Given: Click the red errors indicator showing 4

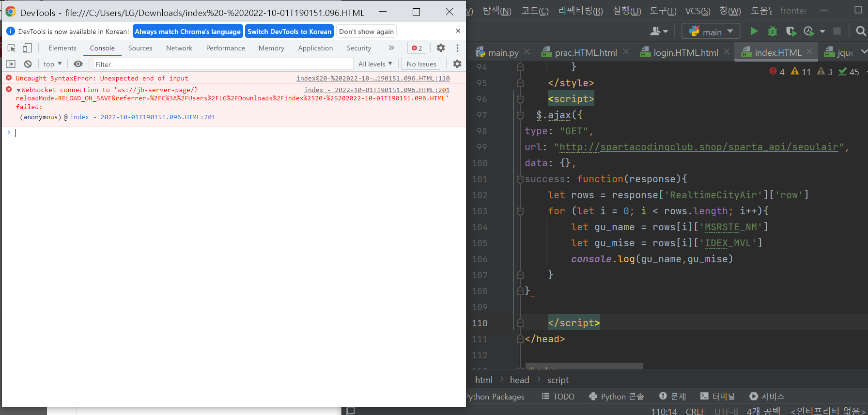Looking at the screenshot, I should (777, 72).
